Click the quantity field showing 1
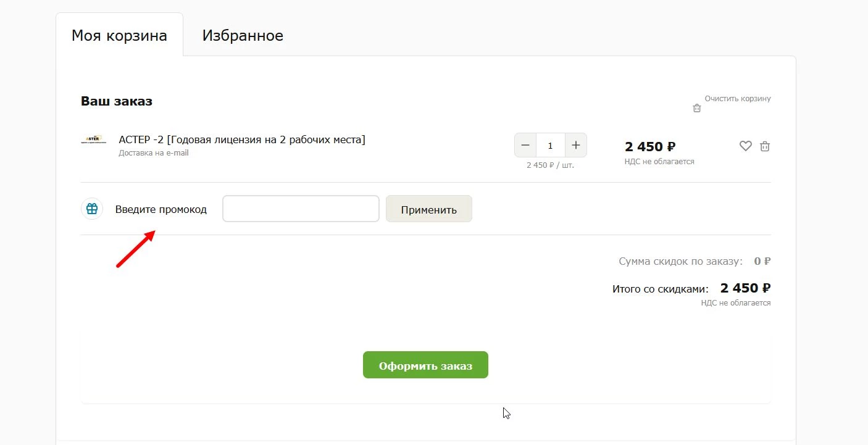 pos(550,146)
